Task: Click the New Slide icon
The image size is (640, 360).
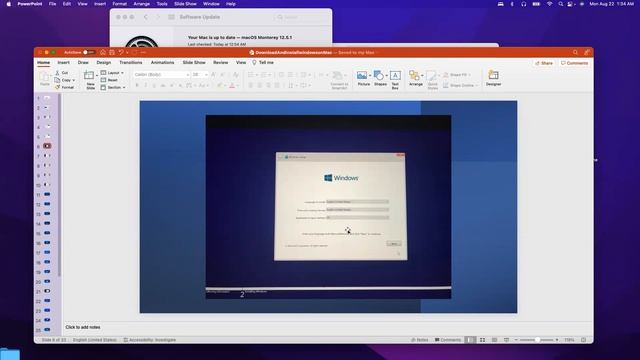Action: point(89,75)
